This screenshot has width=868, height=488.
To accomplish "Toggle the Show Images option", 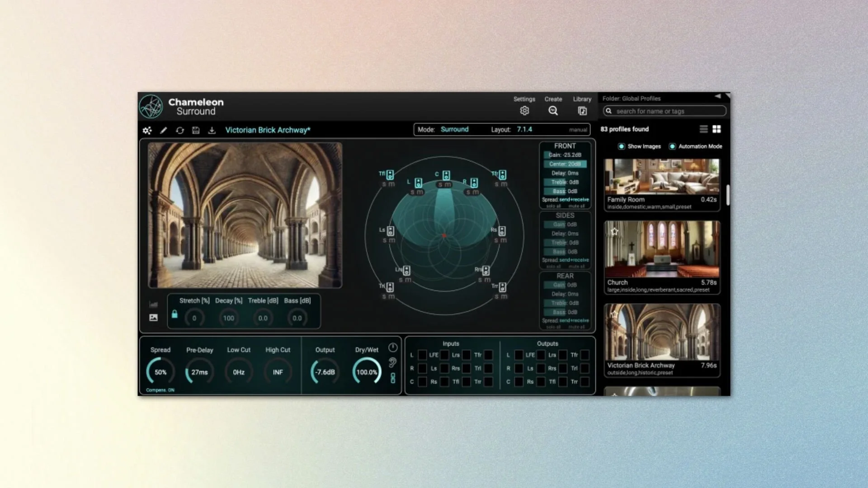I will (622, 146).
